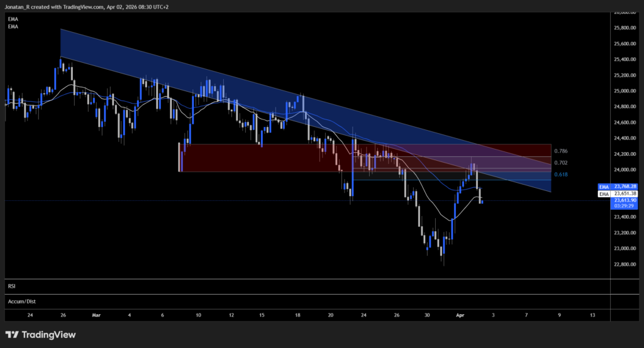This screenshot has height=348, width=644.
Task: Select the RSI indicator pane label
Action: pyautogui.click(x=11, y=286)
